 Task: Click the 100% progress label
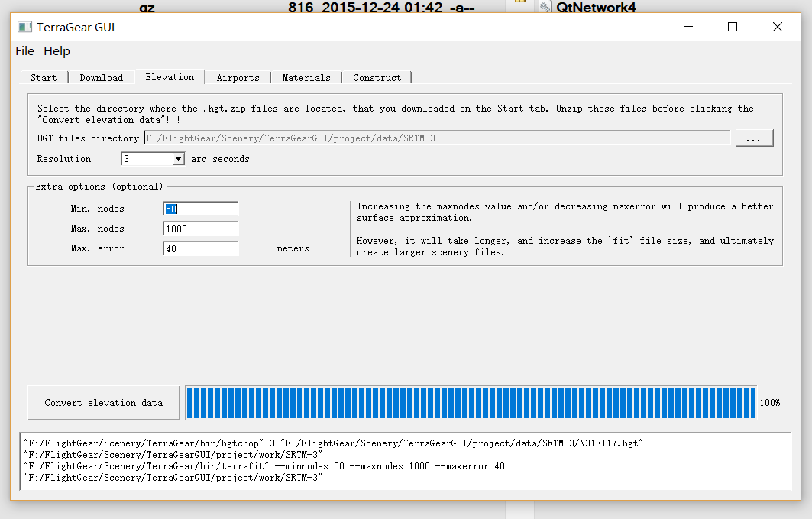tap(769, 403)
